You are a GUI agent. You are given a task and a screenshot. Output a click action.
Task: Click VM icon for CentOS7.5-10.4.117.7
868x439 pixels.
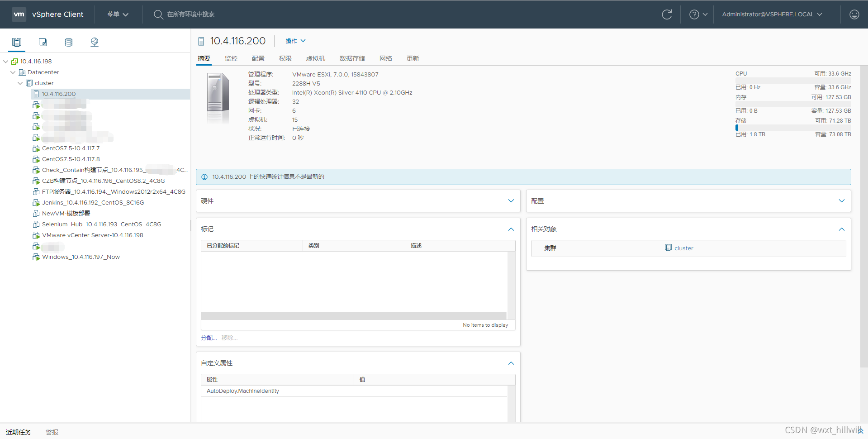(36, 148)
